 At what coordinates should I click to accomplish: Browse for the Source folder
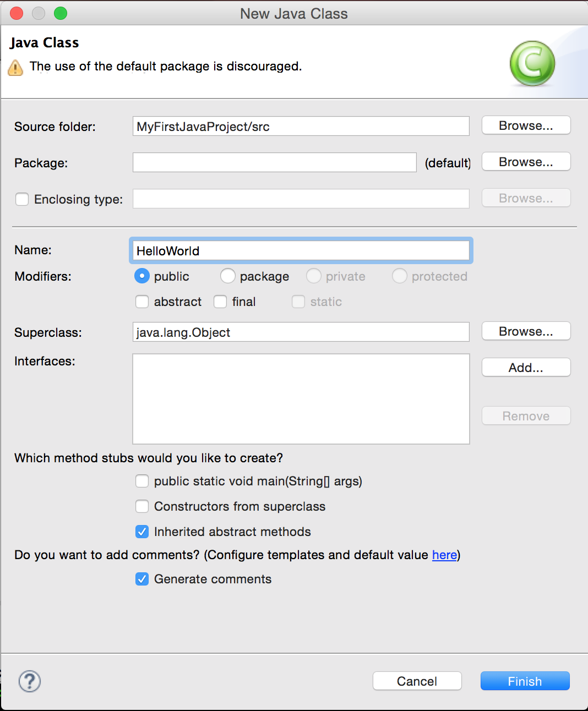526,125
